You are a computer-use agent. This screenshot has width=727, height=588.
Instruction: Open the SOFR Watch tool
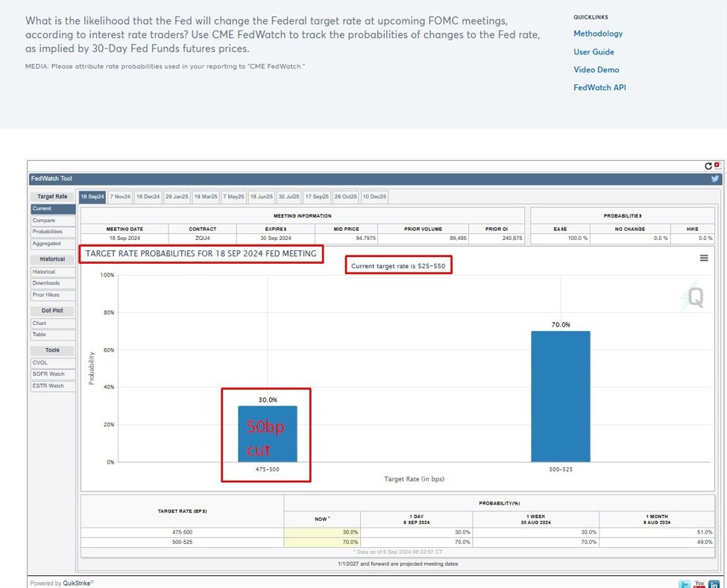(x=48, y=374)
